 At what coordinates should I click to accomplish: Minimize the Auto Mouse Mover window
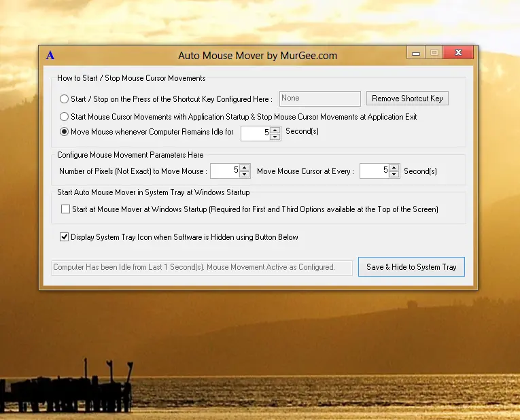tap(416, 52)
